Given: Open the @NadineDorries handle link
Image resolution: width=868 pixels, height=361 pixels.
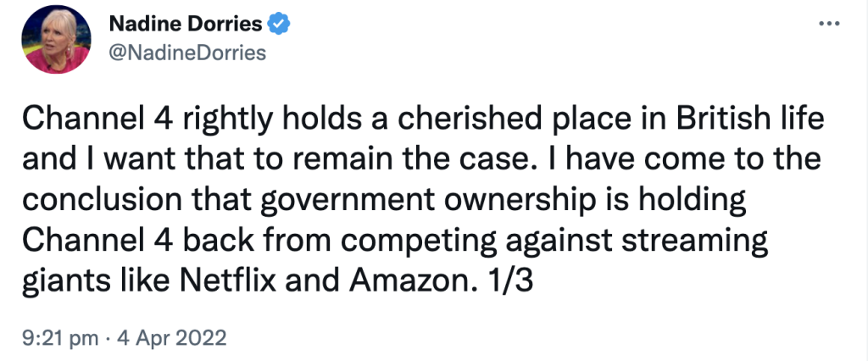Looking at the screenshot, I should tap(187, 53).
